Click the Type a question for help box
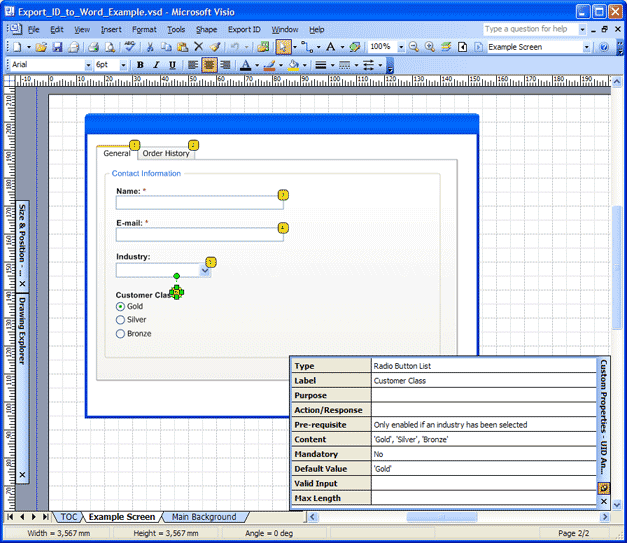 pyautogui.click(x=530, y=29)
